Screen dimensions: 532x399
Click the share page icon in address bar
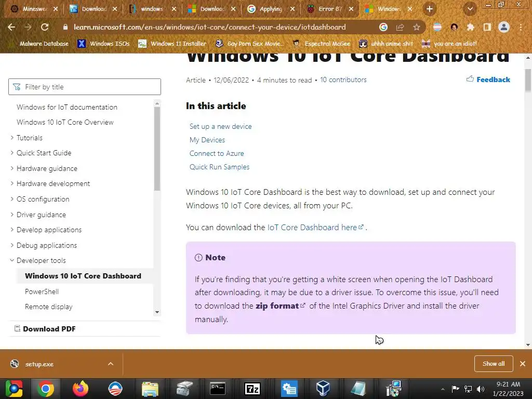pyautogui.click(x=400, y=27)
